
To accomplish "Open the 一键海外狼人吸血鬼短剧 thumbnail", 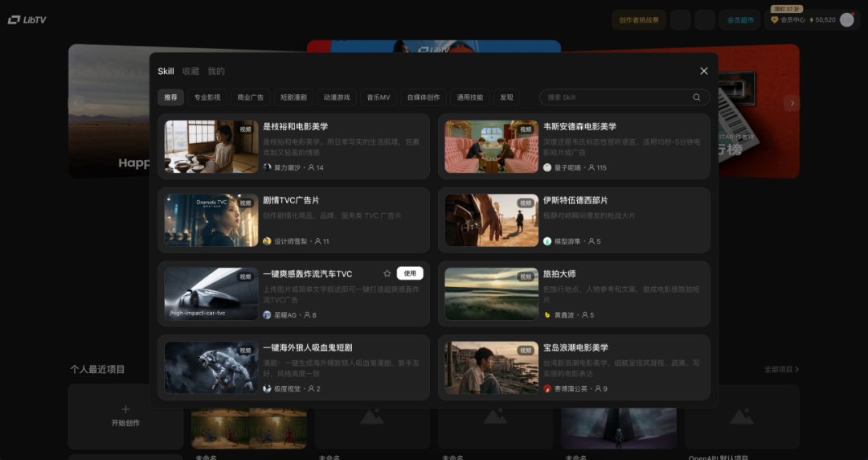I will 211,368.
